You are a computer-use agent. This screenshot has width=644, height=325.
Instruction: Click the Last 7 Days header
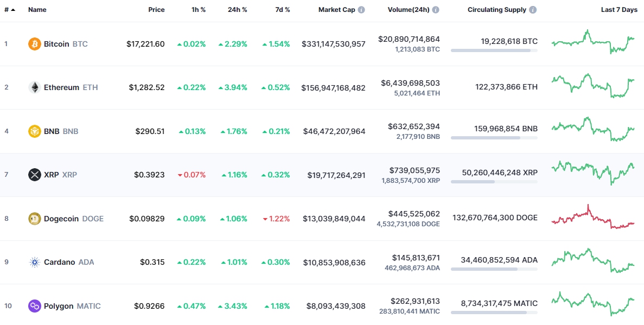tap(619, 10)
